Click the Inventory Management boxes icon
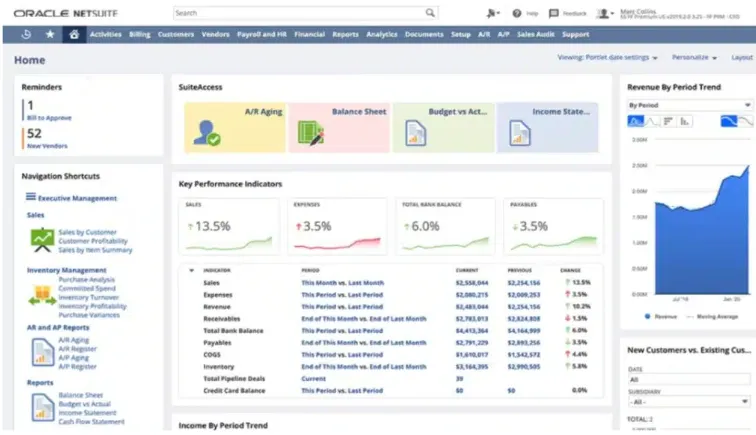 [42, 295]
